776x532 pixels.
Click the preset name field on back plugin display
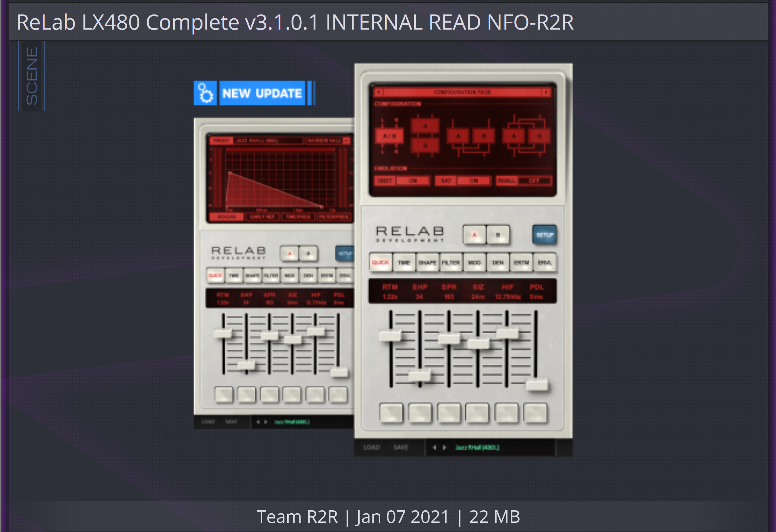click(268, 141)
